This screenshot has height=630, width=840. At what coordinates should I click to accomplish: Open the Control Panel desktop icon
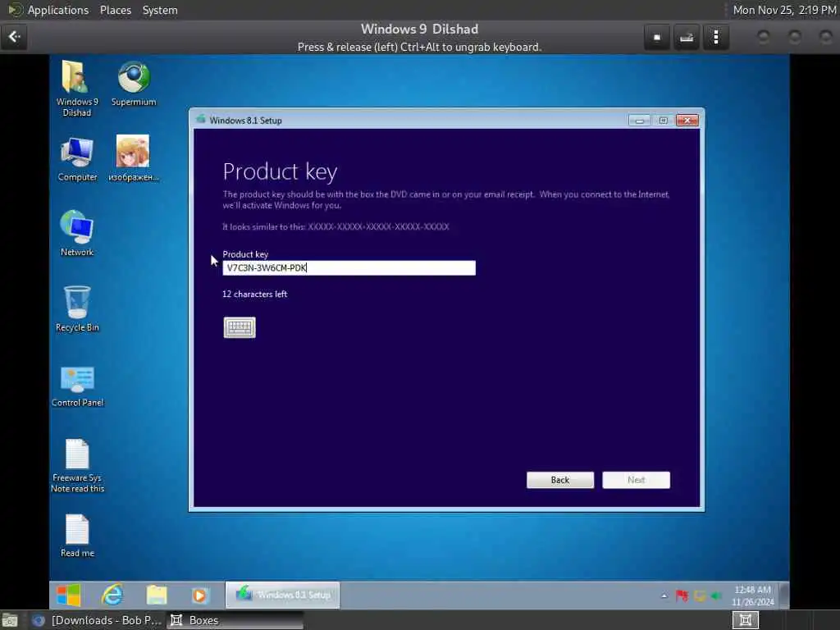77,386
